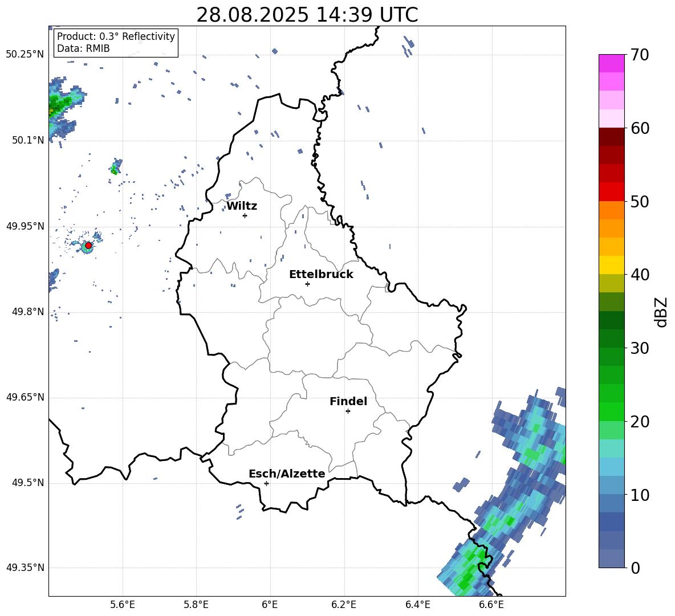Screen dimensions: 675x616
Task: Click the Wiltz cross marker
Action: point(245,215)
